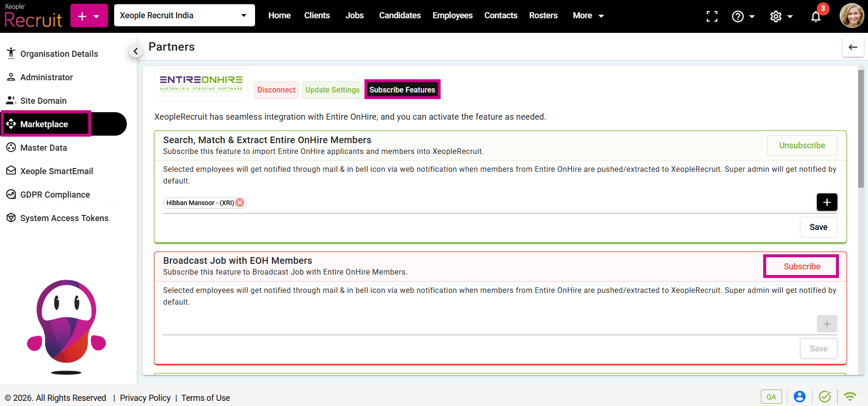The width and height of the screenshot is (868, 406).
Task: Click the black plus add-employee button
Action: 827,202
